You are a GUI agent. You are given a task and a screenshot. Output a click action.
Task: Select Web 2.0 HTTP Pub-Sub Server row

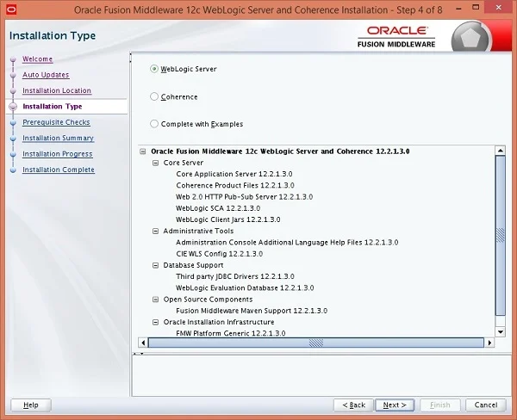click(x=245, y=197)
